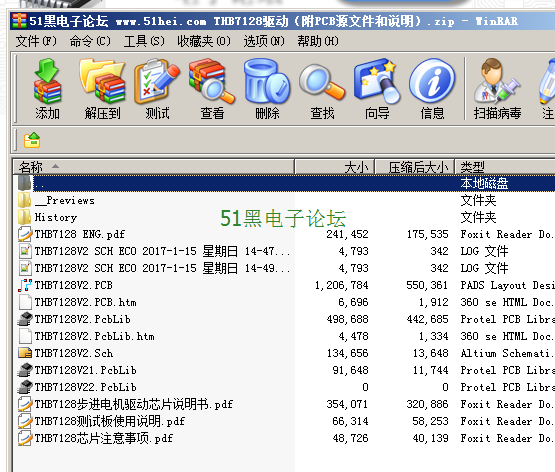Screen dimensions: 555x472
Task: Sort by the 压缩后大小 column header
Action: 414,167
